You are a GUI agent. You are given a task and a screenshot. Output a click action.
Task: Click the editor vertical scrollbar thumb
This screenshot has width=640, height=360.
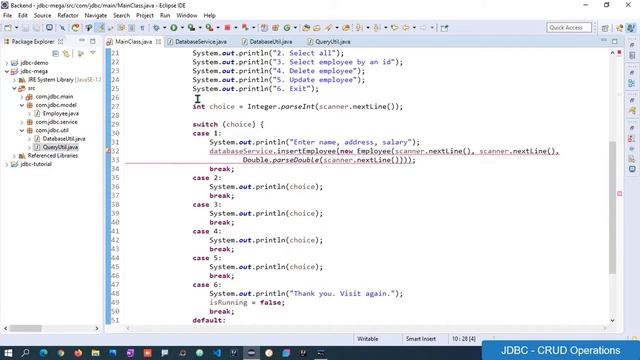click(612, 207)
